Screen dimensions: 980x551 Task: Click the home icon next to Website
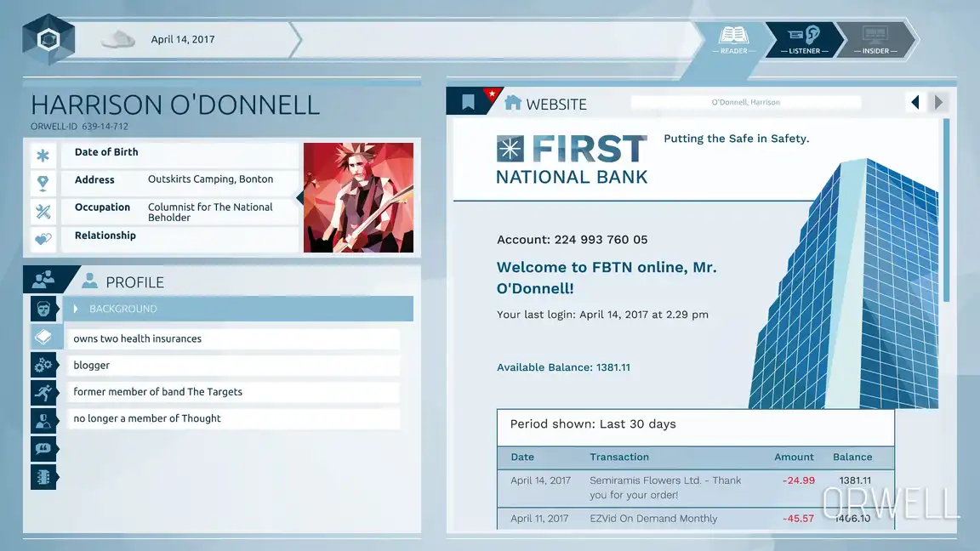[512, 103]
